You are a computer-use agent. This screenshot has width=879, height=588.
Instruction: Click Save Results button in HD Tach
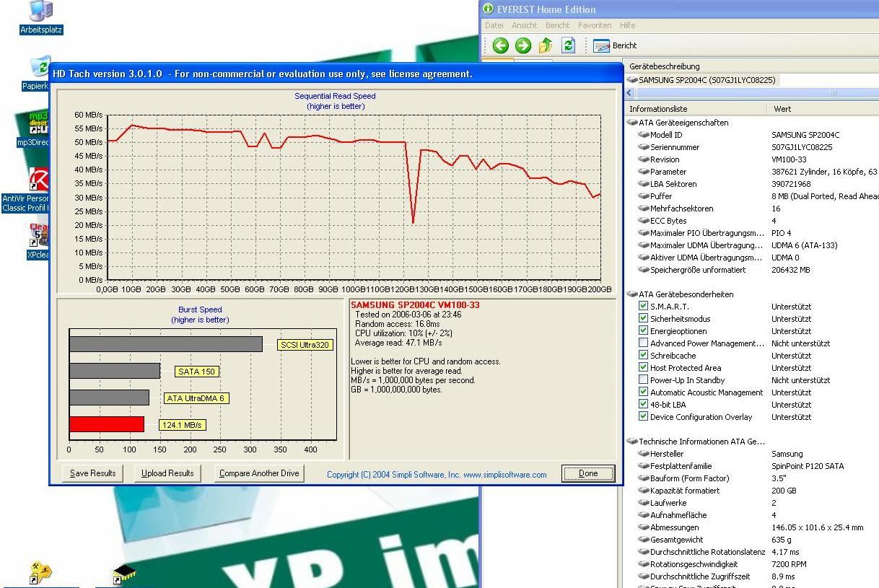(92, 473)
